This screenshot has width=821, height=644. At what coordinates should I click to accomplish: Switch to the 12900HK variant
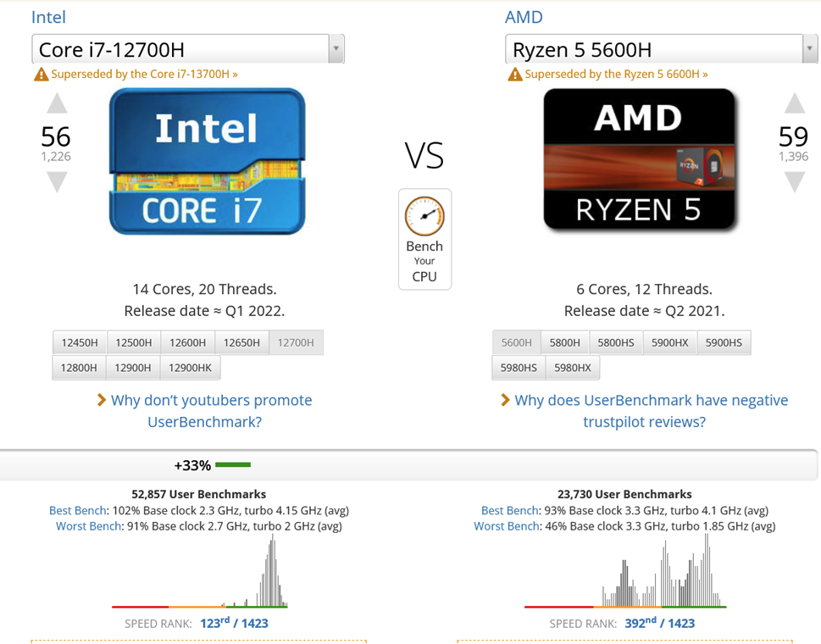coord(190,368)
